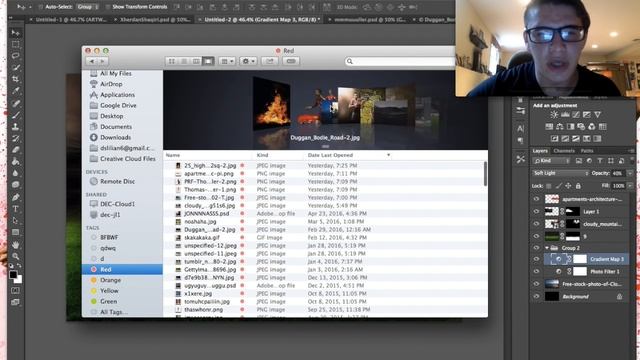Open the layer Fill dropdown arrow

click(630, 186)
